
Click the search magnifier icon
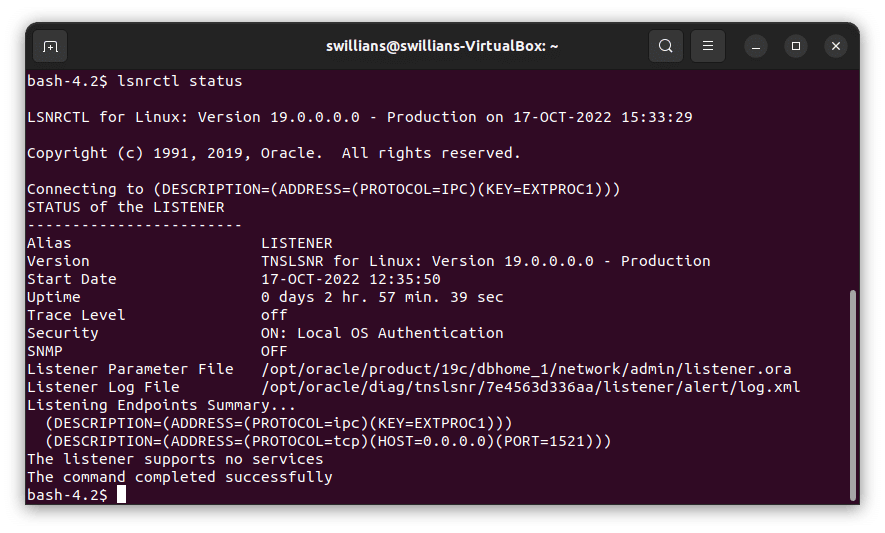[665, 46]
